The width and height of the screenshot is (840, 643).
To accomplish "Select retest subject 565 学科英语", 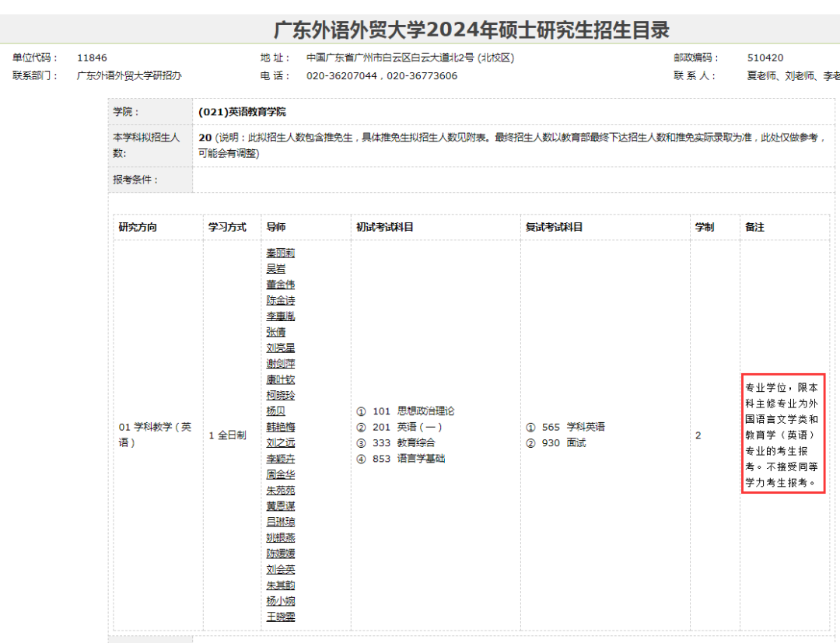I will (x=573, y=427).
